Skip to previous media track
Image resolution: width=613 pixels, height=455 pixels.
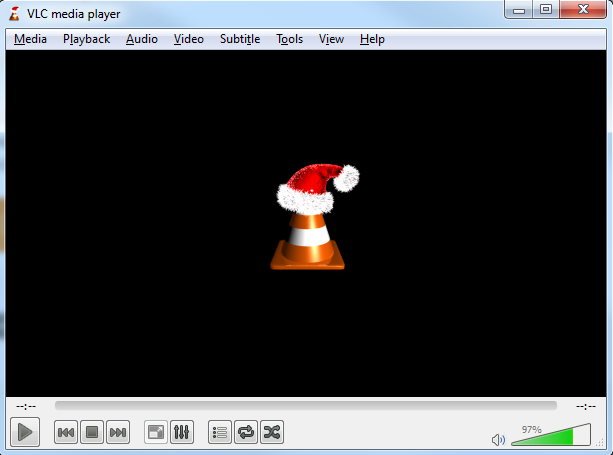65,432
